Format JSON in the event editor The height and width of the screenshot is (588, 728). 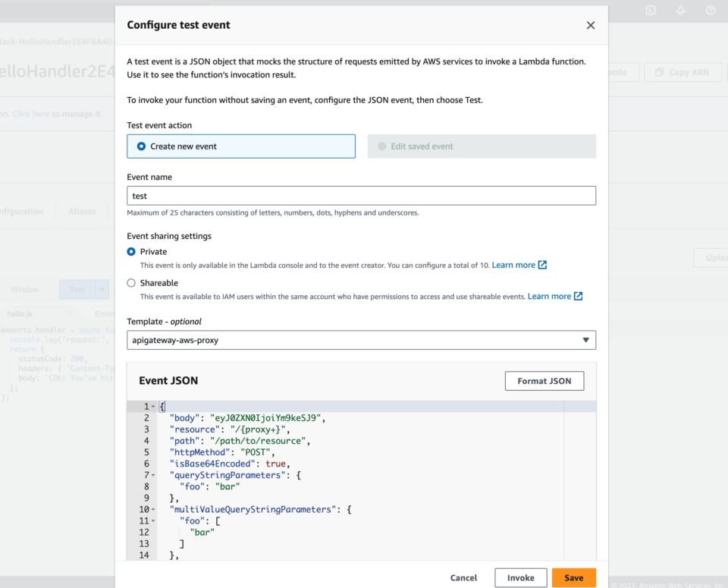tap(544, 381)
